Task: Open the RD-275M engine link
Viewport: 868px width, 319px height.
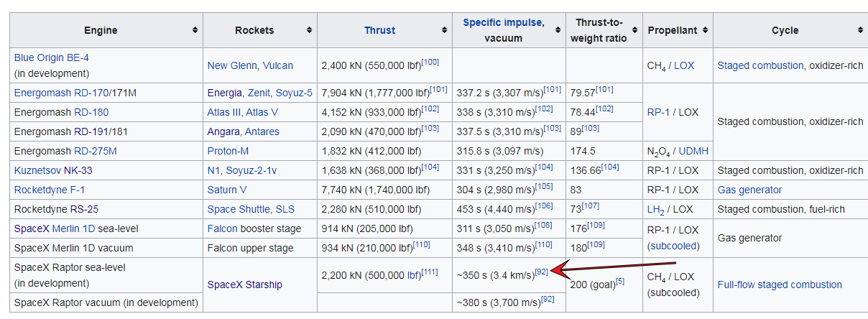Action: pyautogui.click(x=95, y=151)
